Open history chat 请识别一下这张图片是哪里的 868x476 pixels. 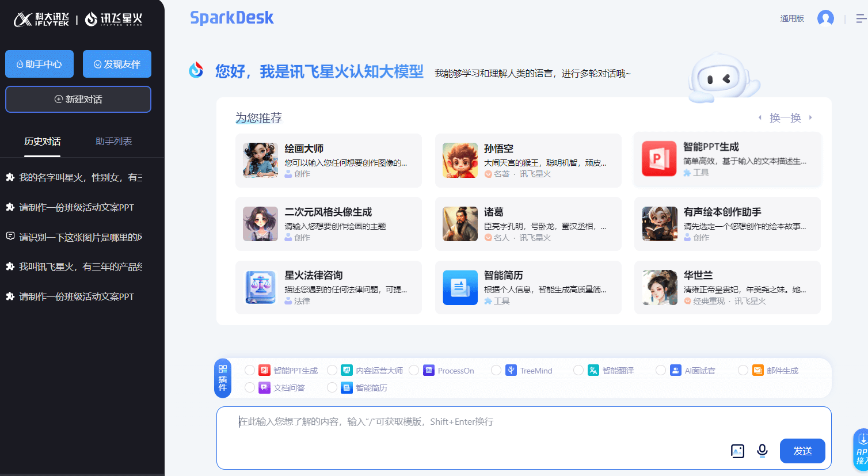click(x=81, y=237)
